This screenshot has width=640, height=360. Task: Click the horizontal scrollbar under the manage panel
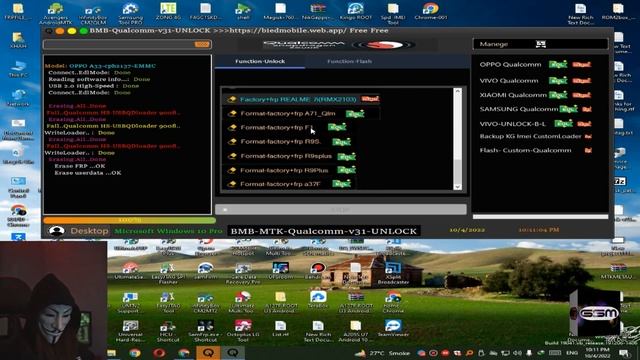(540, 217)
